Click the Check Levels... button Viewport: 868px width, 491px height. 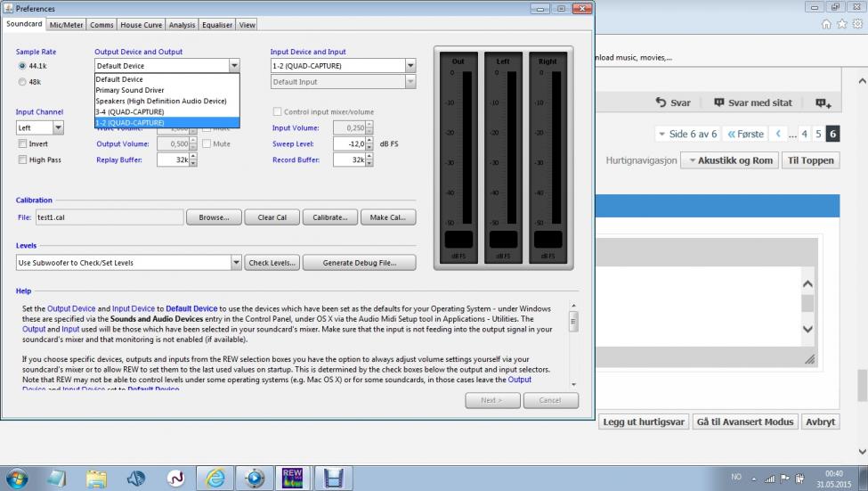coord(272,263)
